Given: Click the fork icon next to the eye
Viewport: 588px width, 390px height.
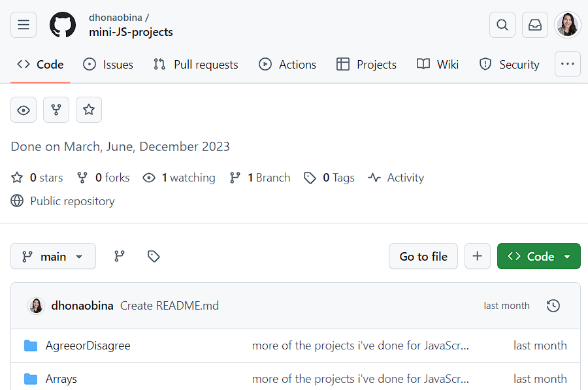Looking at the screenshot, I should point(56,110).
